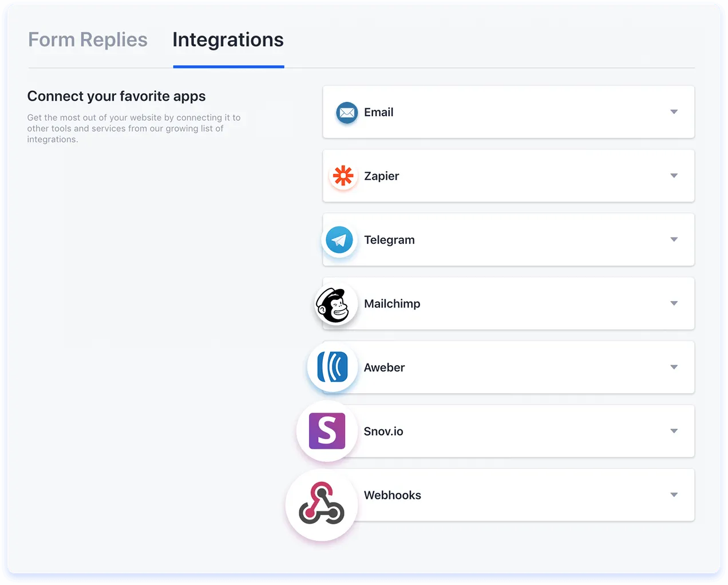Select the blue Aweber logo icon

[333, 367]
